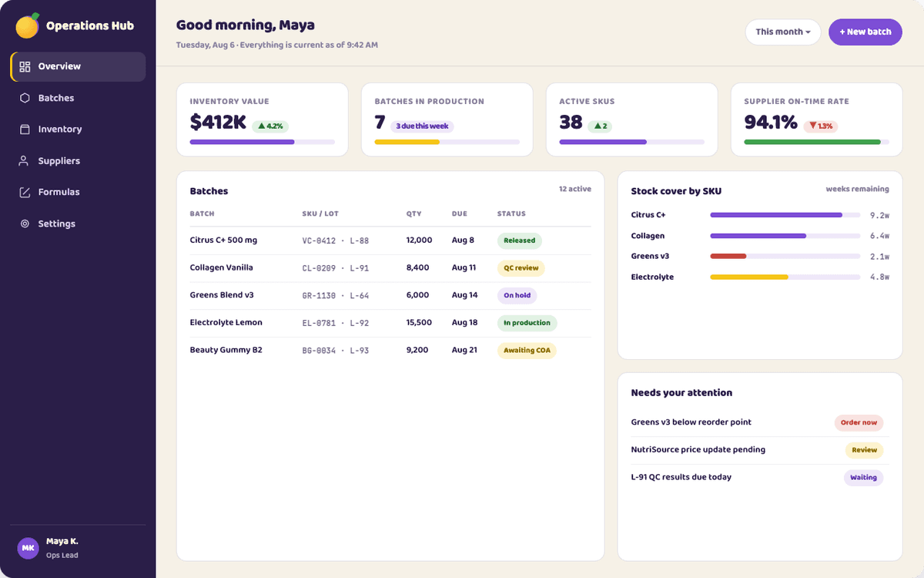Click the active SKUs up-2 badge
Screen dimensions: 924x578
[600, 126]
